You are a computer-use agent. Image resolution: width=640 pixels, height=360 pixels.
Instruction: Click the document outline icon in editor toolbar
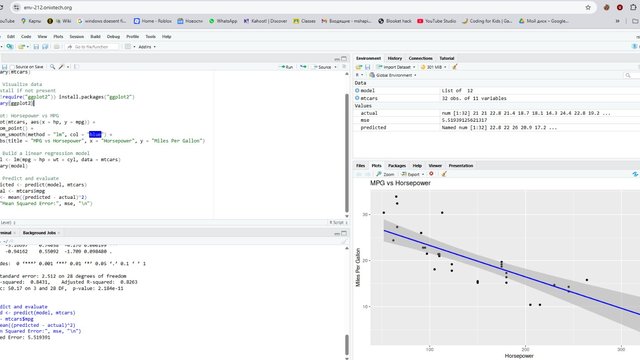[344, 67]
